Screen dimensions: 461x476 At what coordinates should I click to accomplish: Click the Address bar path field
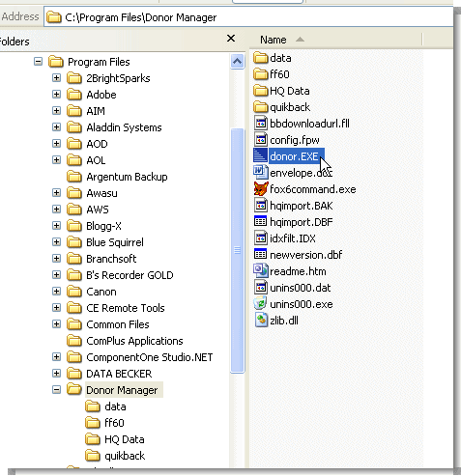[248, 17]
